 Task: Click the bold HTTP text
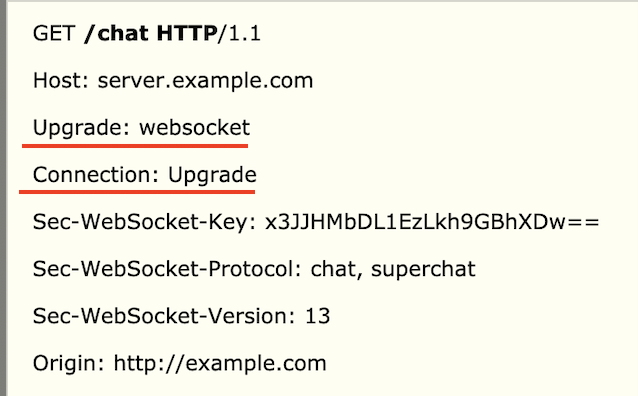[187, 33]
